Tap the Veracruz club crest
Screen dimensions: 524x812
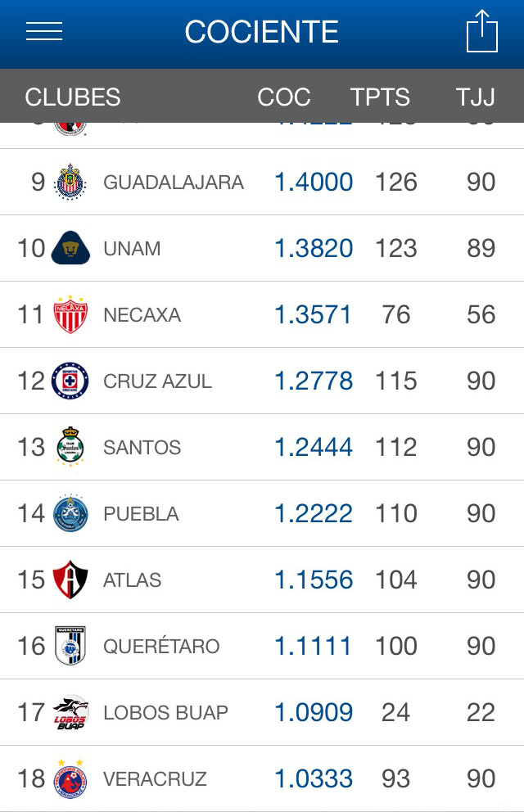click(70, 778)
